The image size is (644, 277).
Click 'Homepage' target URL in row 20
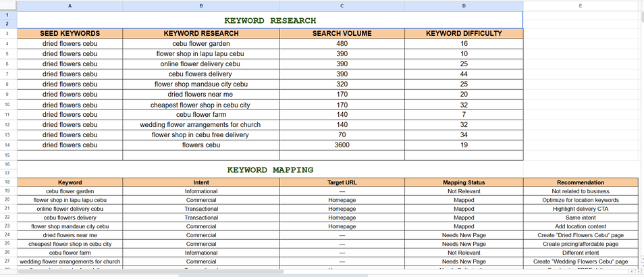[x=342, y=200]
